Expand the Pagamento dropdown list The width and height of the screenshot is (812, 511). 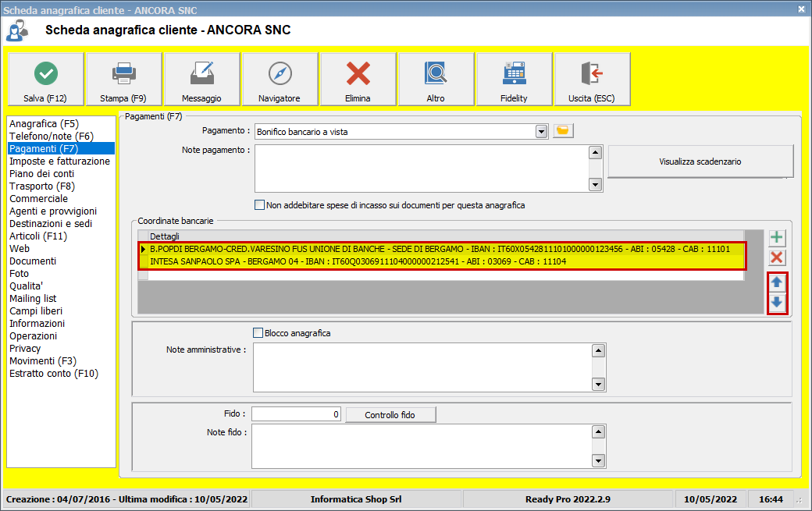pyautogui.click(x=541, y=131)
